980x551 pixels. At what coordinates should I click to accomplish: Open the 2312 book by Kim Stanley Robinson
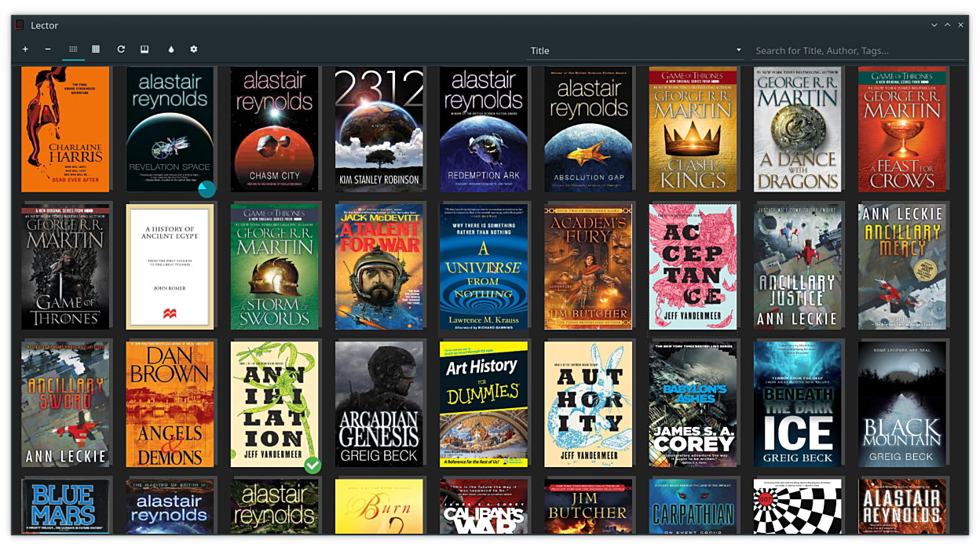click(x=378, y=129)
